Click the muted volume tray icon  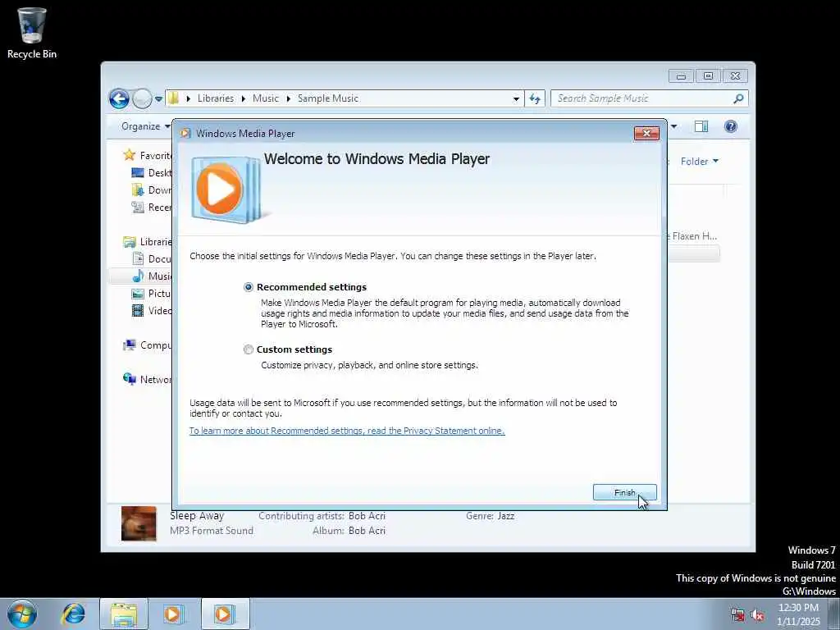point(757,615)
